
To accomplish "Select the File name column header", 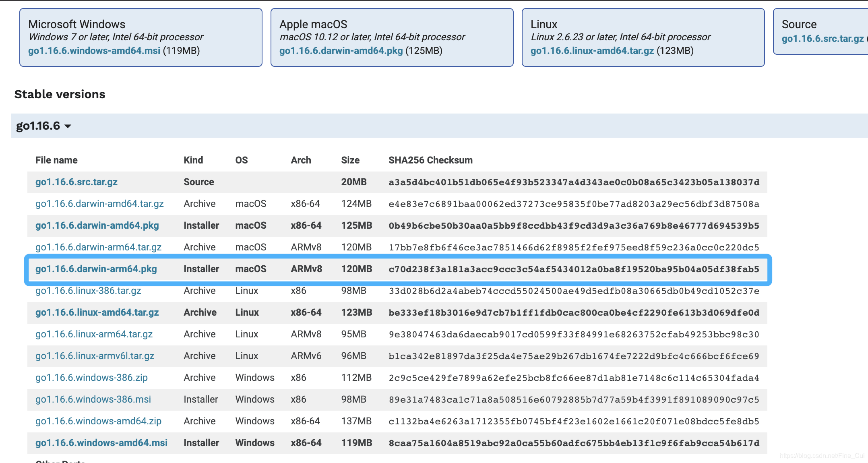I will point(56,160).
